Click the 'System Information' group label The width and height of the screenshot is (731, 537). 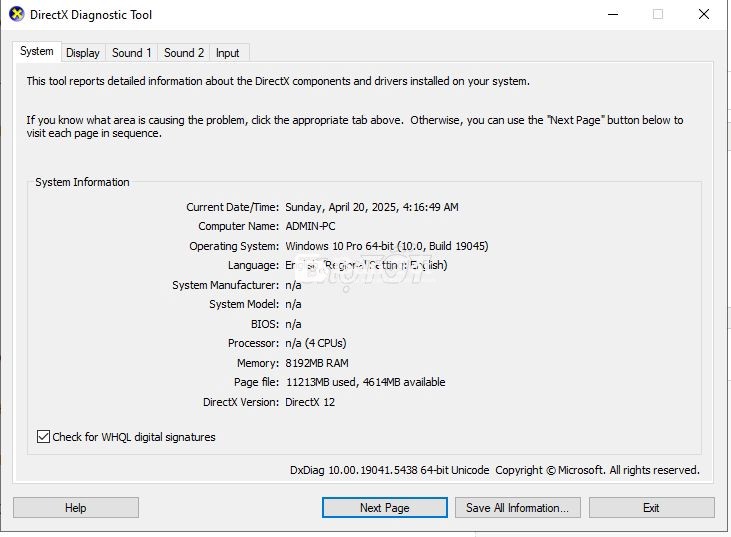pos(83,182)
